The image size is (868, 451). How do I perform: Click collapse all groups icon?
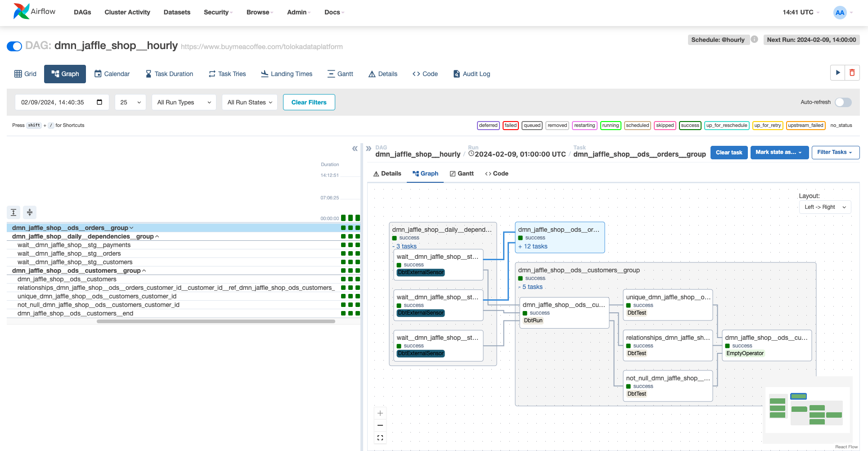pos(30,212)
